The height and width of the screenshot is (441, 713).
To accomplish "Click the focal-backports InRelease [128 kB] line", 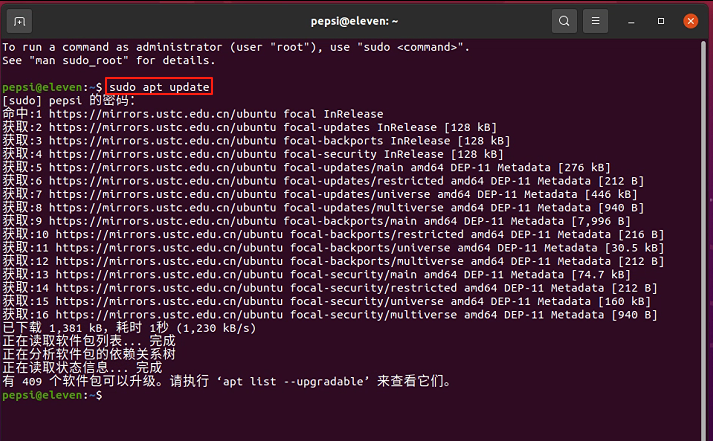I will click(256, 140).
